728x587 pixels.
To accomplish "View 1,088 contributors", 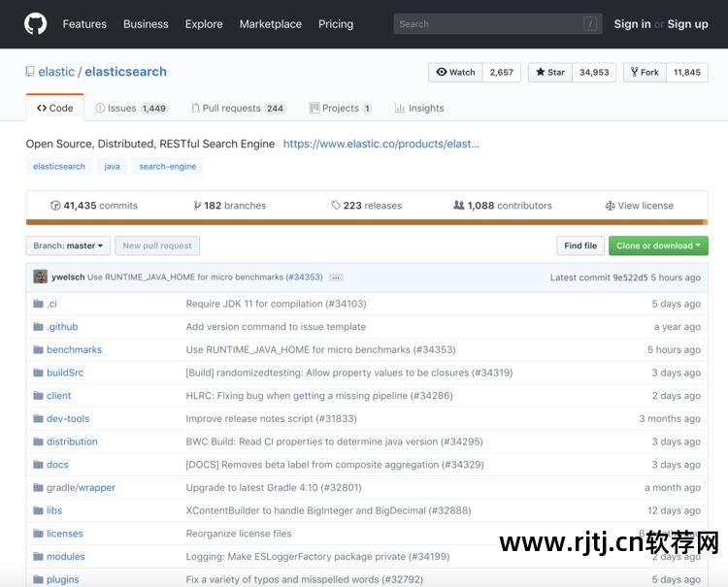I will point(503,206).
